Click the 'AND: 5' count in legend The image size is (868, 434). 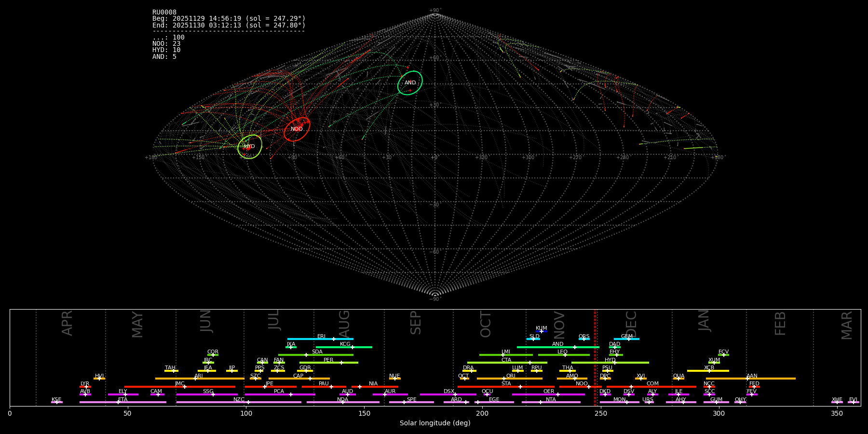click(164, 57)
